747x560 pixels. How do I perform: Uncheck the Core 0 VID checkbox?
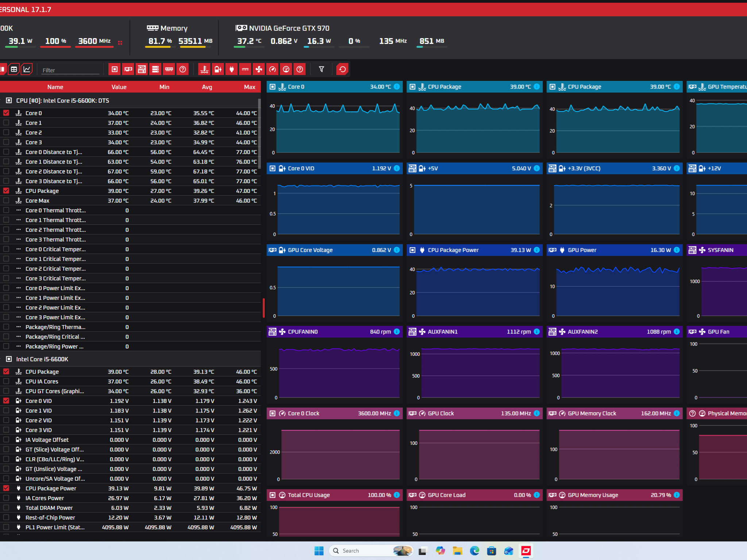click(6, 401)
